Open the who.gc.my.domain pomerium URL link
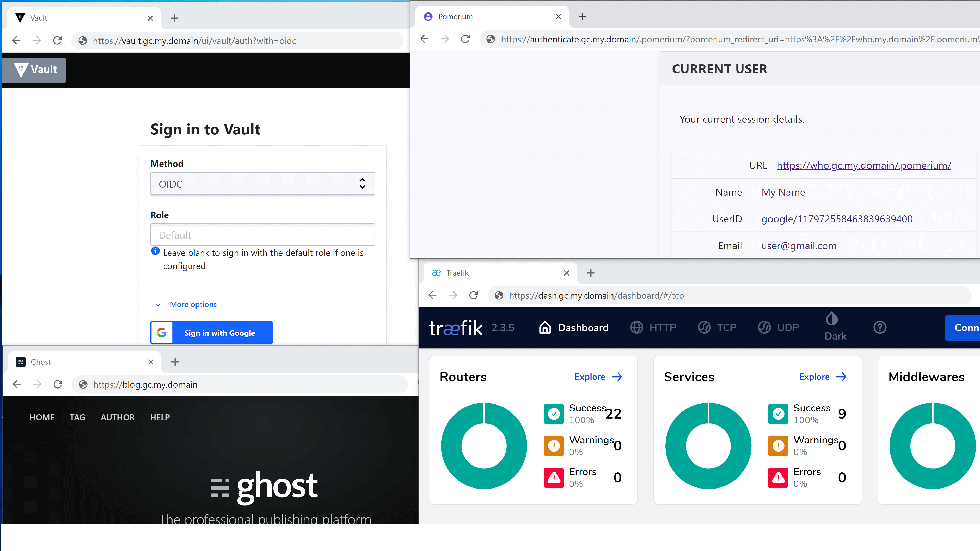Image resolution: width=980 pixels, height=551 pixels. click(x=864, y=165)
